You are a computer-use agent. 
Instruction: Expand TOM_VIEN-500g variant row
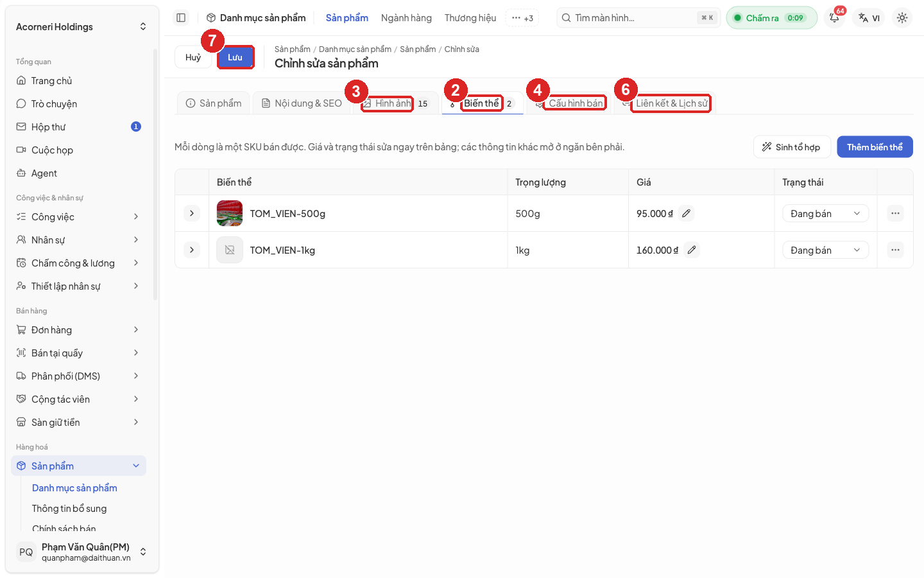192,213
